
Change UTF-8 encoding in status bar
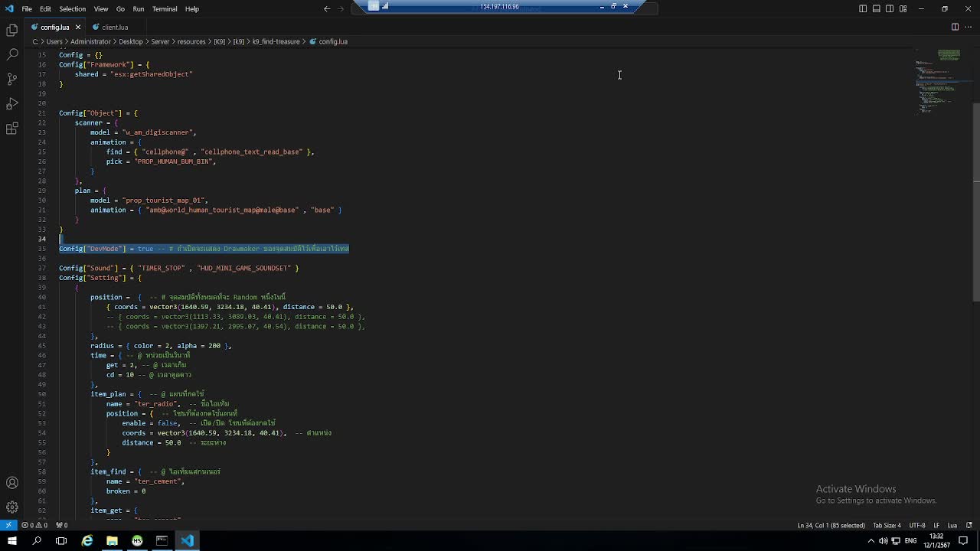click(916, 526)
